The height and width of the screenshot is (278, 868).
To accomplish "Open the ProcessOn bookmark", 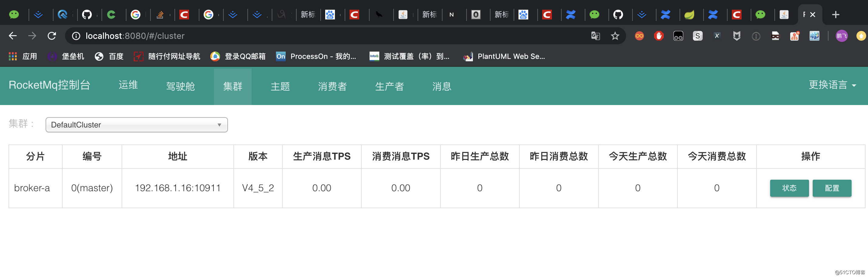I will click(x=316, y=56).
